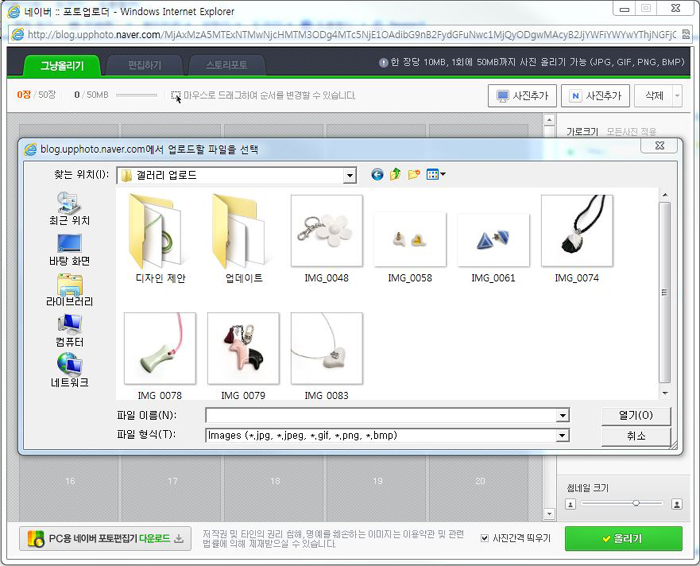Screen dimensions: 700x566
Task: Click the info icon before upload limits text
Action: 383,62
